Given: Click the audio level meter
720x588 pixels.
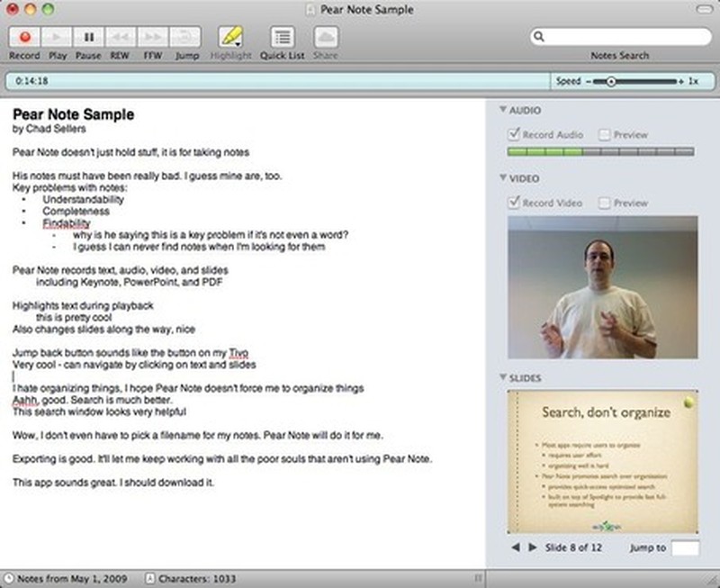Looking at the screenshot, I should click(600, 151).
